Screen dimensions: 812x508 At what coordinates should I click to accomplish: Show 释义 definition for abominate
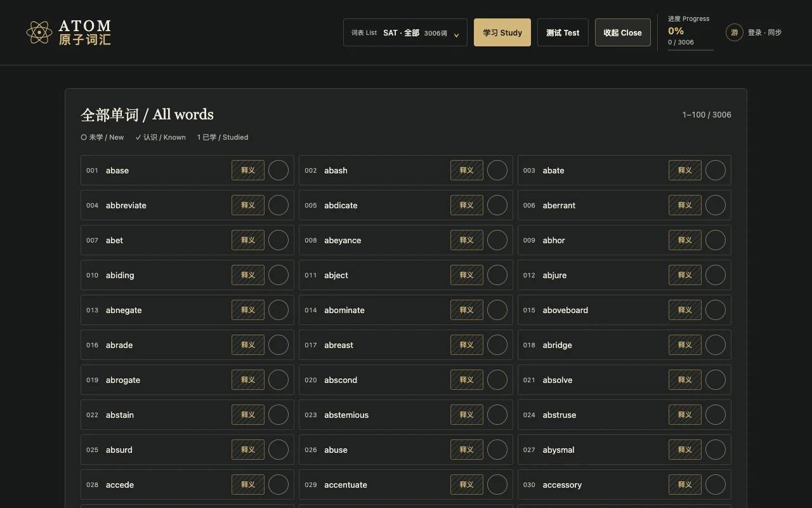pos(467,310)
